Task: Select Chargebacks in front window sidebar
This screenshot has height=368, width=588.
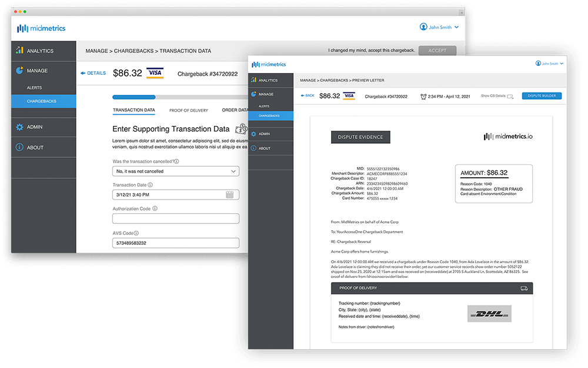Action: [270, 115]
